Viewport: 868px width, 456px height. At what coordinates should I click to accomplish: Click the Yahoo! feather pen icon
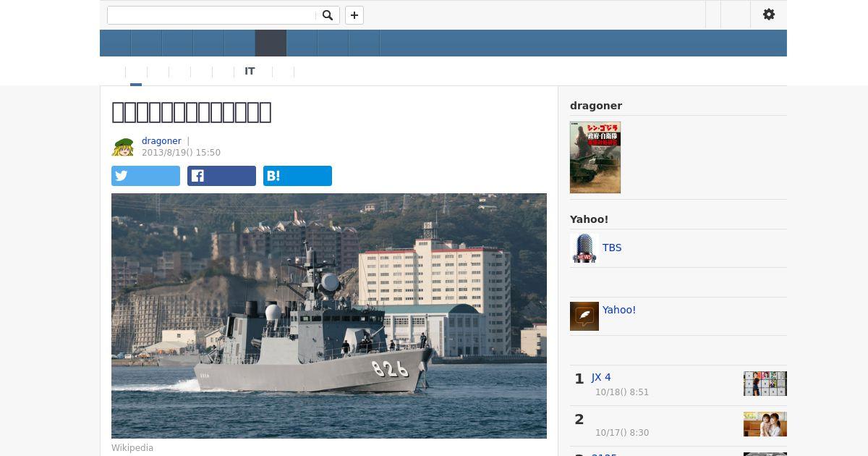click(584, 316)
